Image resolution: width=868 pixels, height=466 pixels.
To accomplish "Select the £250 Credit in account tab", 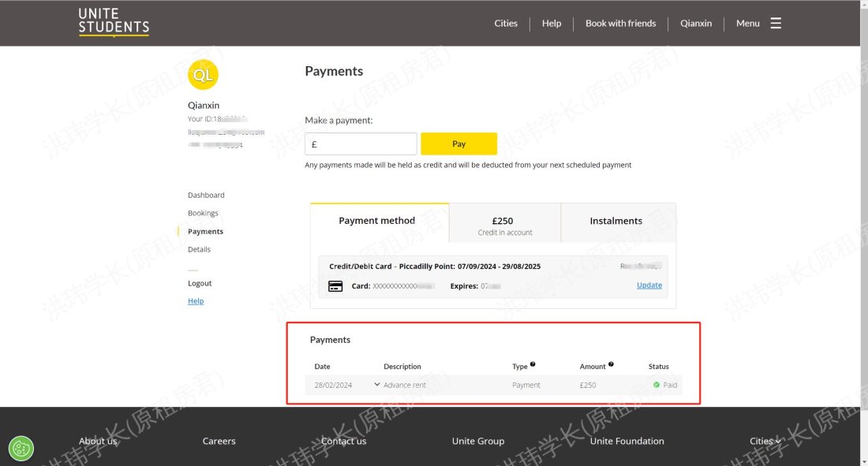I will [504, 226].
